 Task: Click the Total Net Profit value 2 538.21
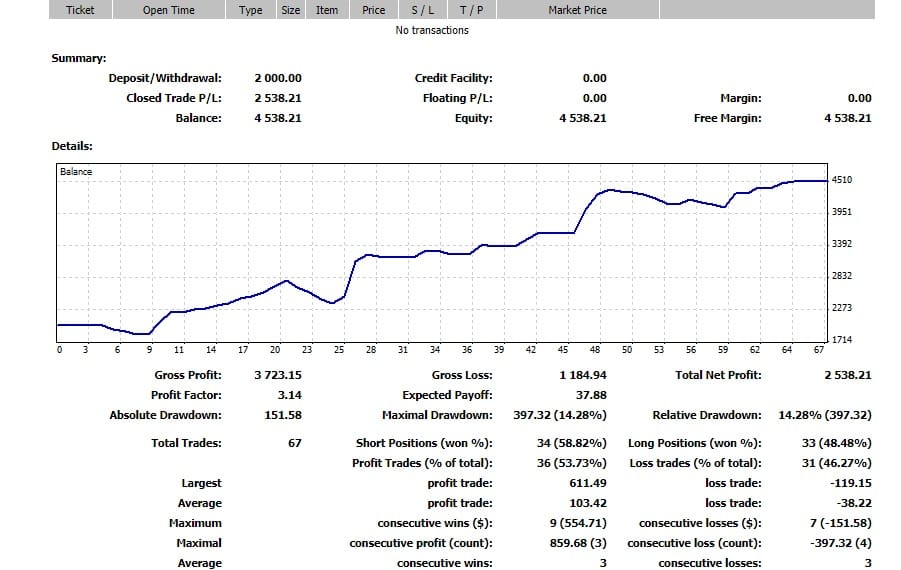(x=845, y=375)
